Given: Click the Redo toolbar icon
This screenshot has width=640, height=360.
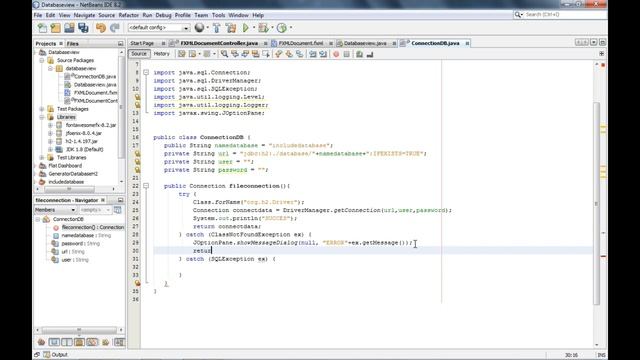Looking at the screenshot, I should point(115,28).
